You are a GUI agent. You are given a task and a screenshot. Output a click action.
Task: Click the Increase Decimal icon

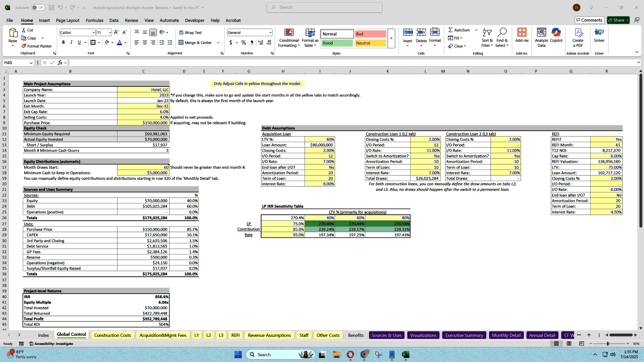(261, 43)
